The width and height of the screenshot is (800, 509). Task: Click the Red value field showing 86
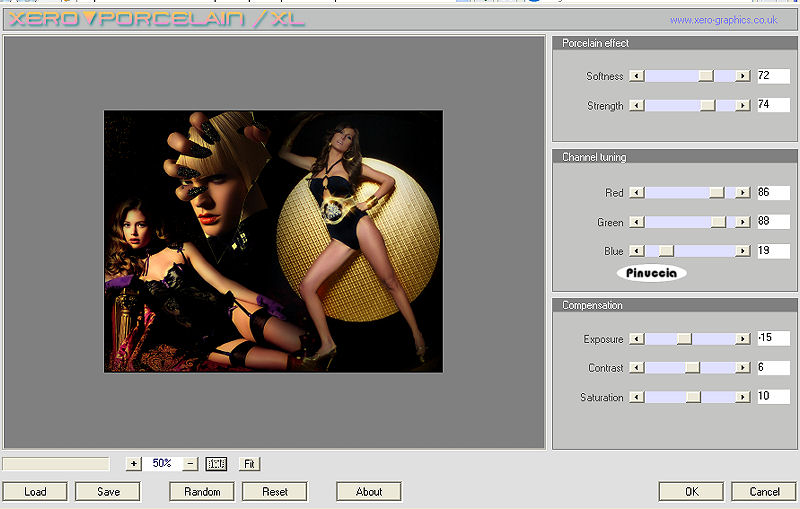tap(773, 192)
